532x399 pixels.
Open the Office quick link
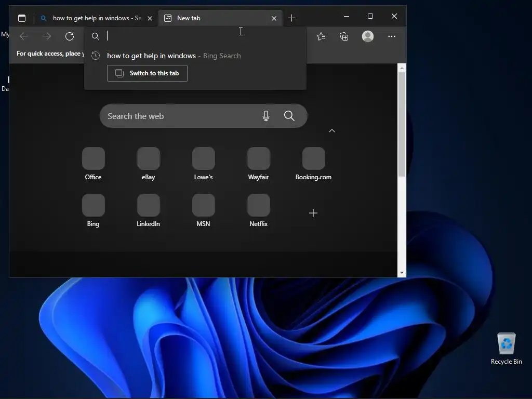94,164
